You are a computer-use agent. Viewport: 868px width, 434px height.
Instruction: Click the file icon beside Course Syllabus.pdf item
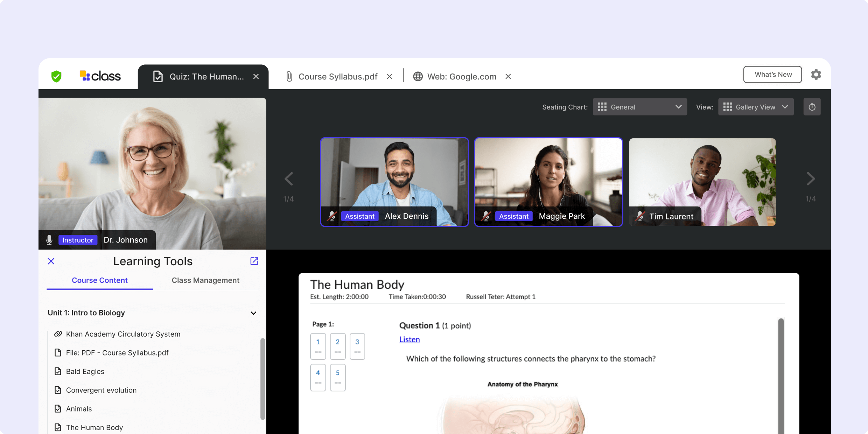click(x=58, y=352)
